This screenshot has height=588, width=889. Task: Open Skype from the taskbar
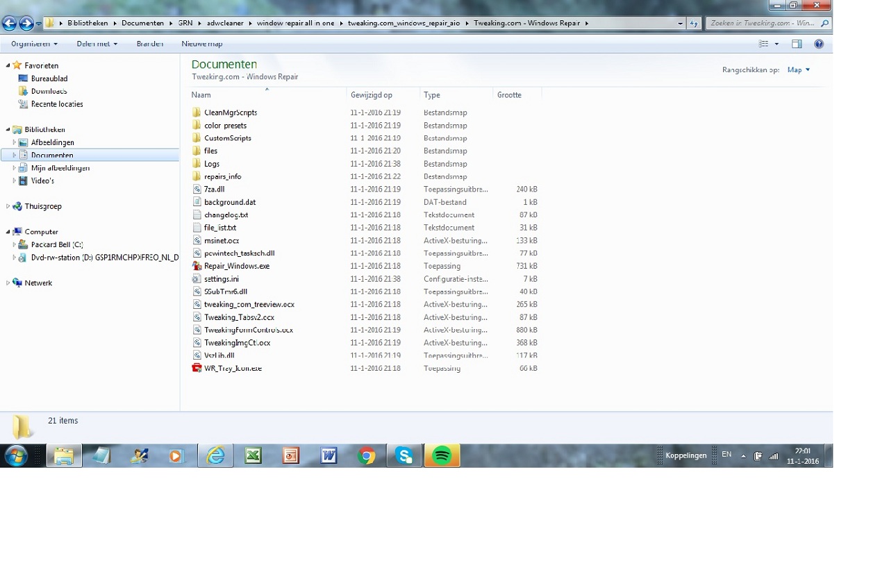coord(404,456)
